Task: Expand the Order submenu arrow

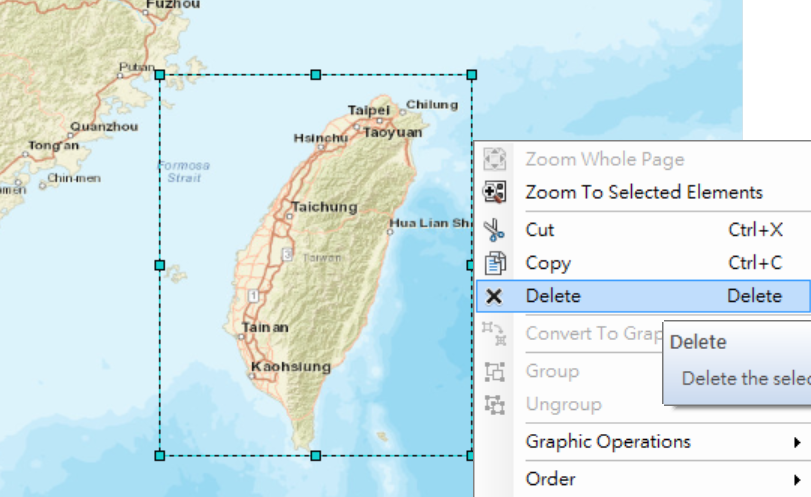Action: [x=797, y=480]
